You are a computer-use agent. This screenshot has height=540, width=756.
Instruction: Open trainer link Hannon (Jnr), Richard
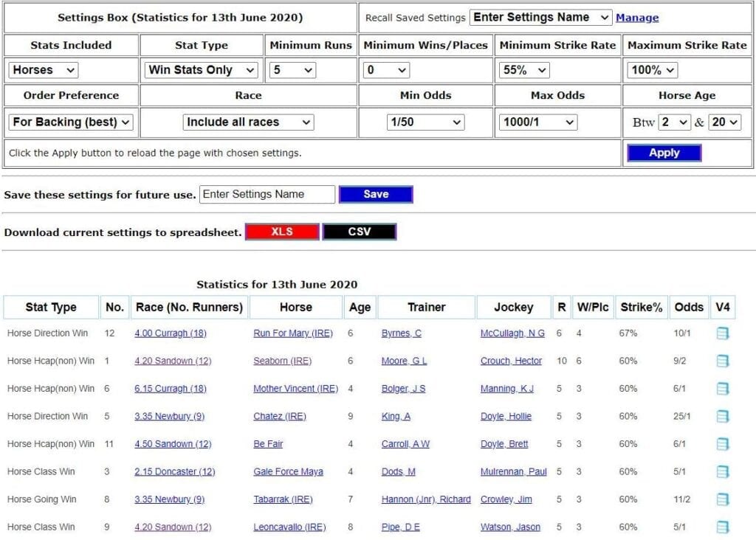point(426,499)
